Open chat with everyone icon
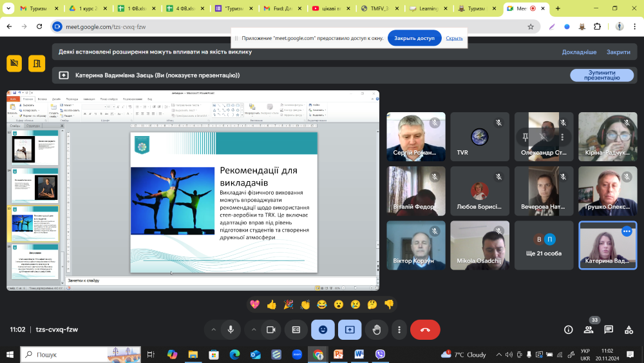Screen dimensions: 644x363 pyautogui.click(x=609, y=329)
